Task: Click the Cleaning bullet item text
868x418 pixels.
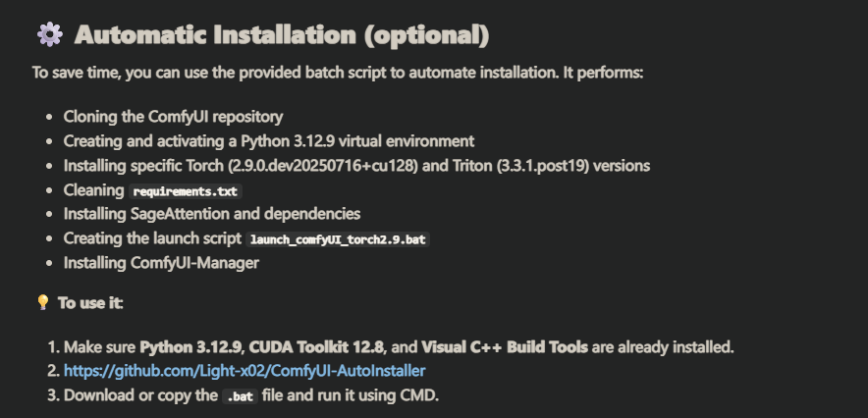Action: (x=94, y=189)
